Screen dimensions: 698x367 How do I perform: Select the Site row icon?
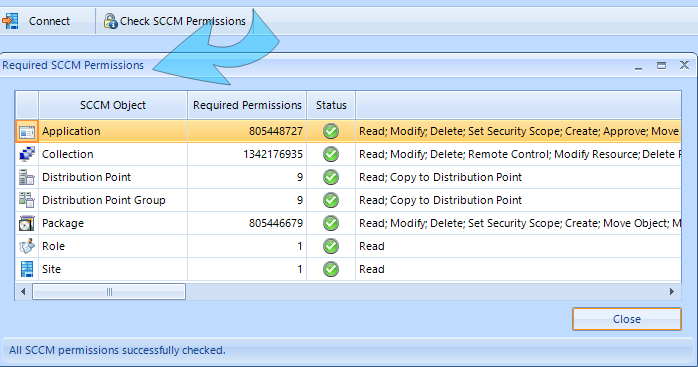pos(27,269)
